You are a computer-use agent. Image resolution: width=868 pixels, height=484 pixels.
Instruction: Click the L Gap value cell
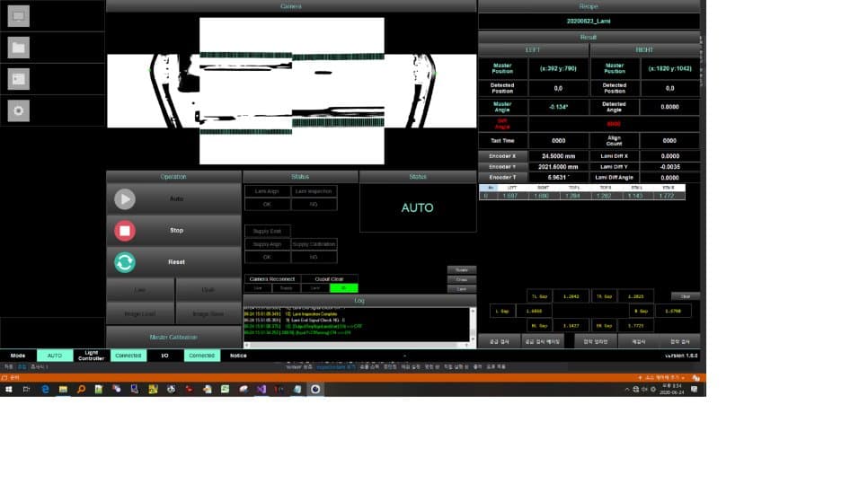point(534,311)
